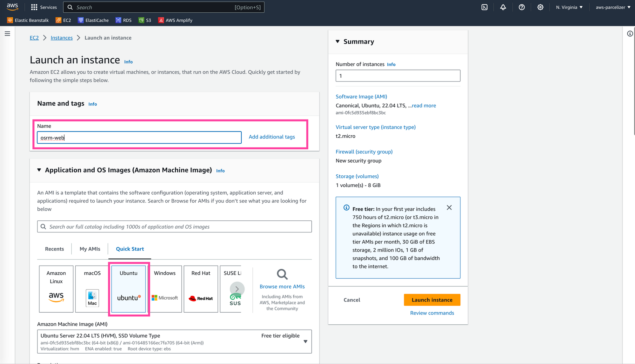Screen dimensions: 635x364
Task: Dismiss the Free tier info notification
Action: 449,207
